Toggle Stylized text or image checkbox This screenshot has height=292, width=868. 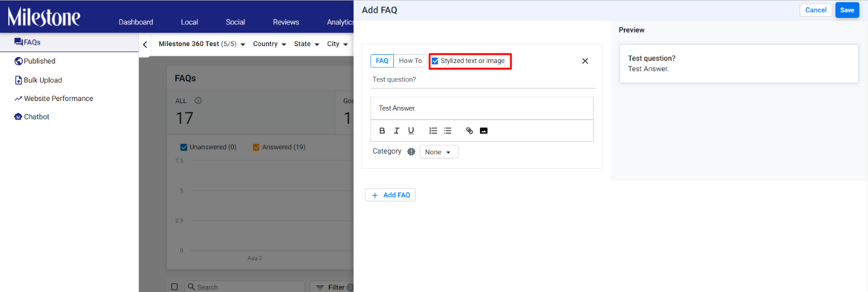point(435,61)
